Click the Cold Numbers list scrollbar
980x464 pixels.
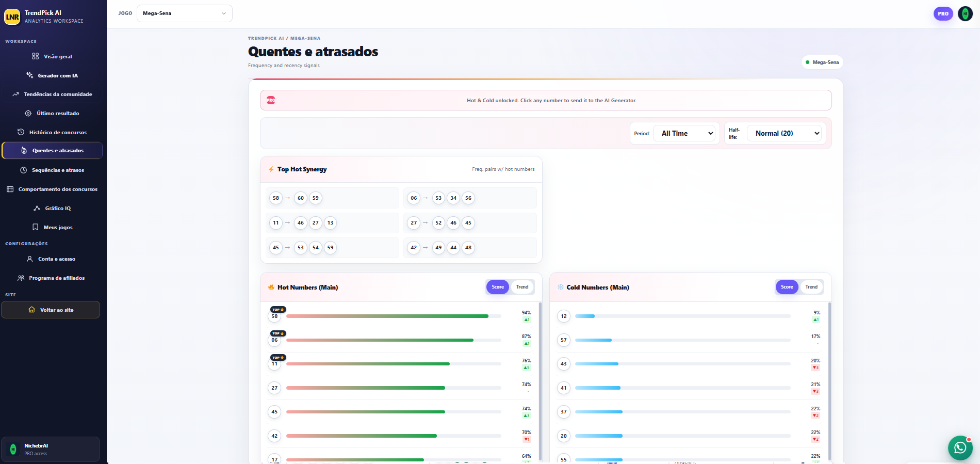pos(829,381)
